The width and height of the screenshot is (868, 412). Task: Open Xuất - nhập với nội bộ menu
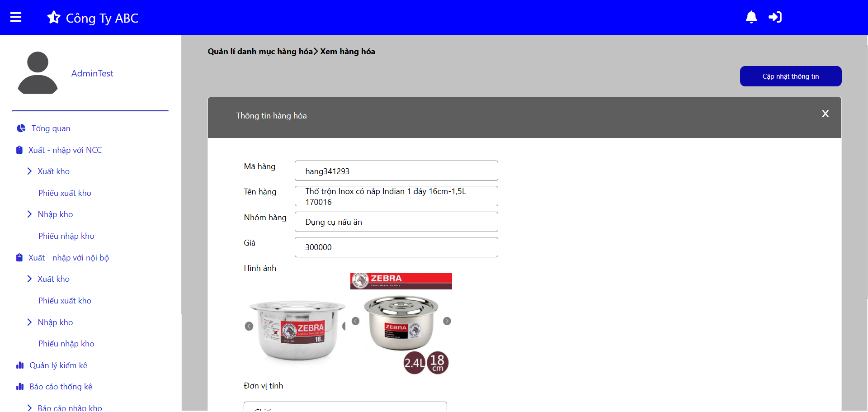69,258
